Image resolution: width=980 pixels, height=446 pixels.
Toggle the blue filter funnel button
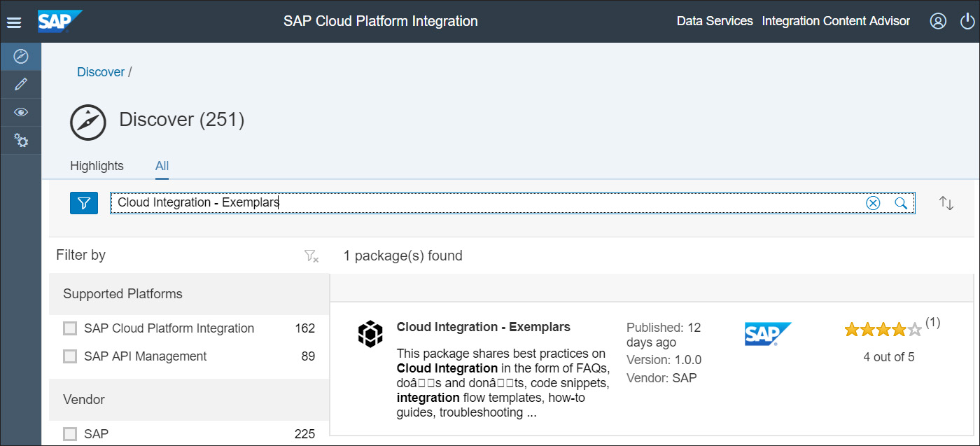[x=84, y=203]
